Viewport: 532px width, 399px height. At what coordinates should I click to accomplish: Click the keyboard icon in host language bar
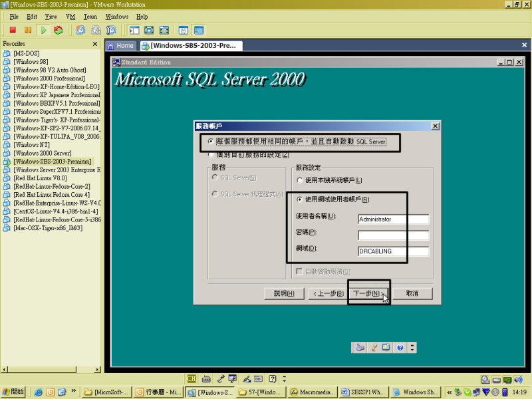click(206, 379)
